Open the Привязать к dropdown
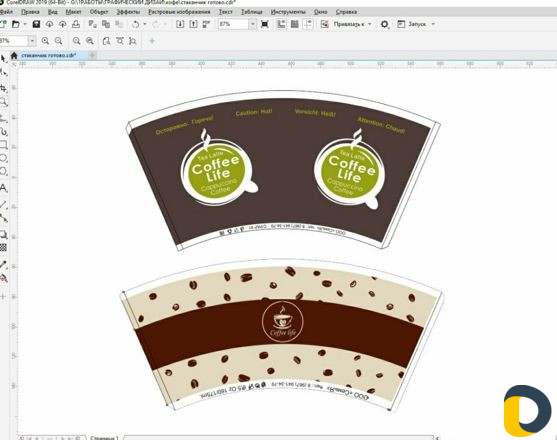 (352, 24)
